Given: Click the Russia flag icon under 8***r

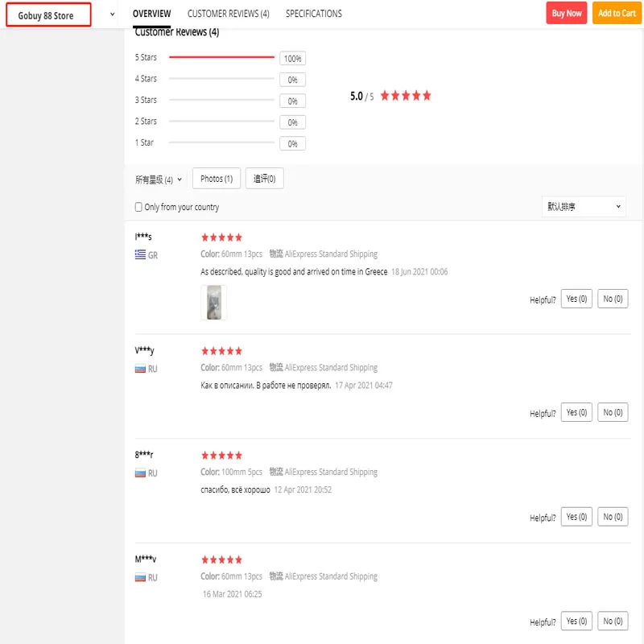Looking at the screenshot, I should click(140, 473).
